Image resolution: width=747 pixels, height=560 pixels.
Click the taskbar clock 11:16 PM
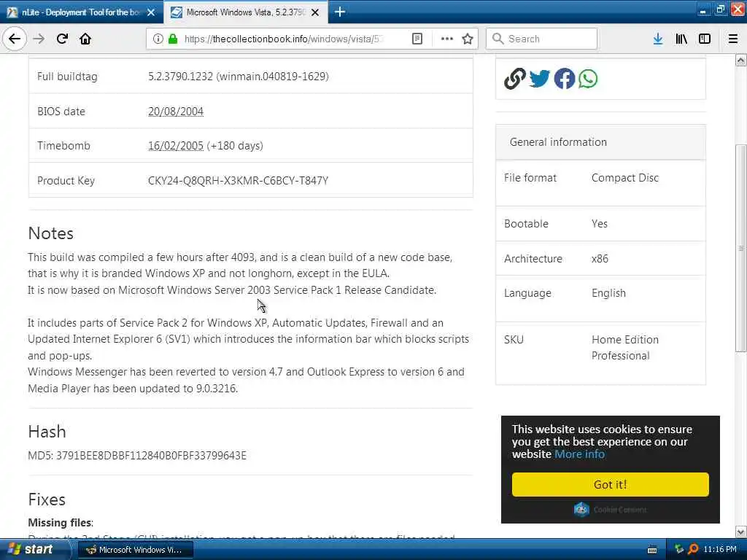click(x=720, y=549)
